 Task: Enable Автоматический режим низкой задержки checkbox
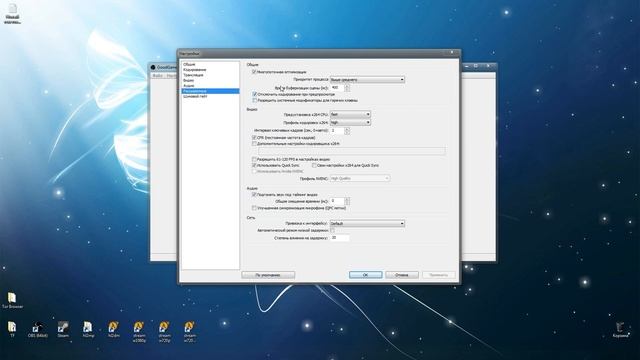tap(333, 231)
